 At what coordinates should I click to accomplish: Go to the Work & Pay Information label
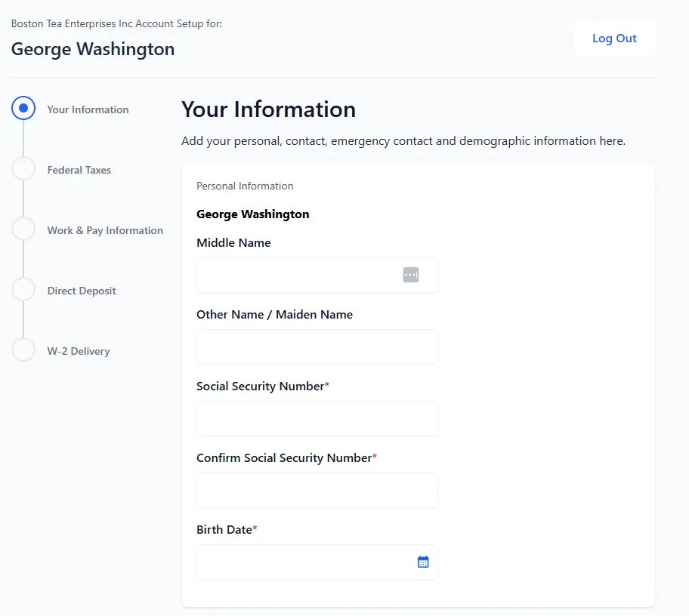click(105, 230)
